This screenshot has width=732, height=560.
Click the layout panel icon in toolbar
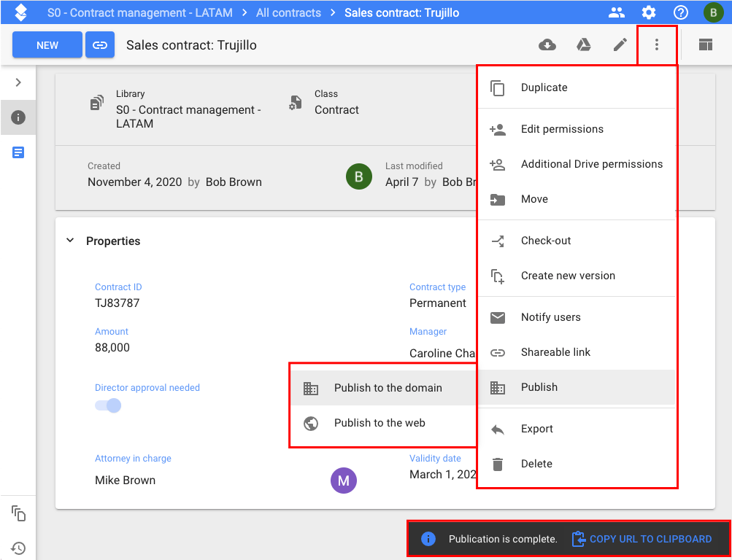[705, 45]
